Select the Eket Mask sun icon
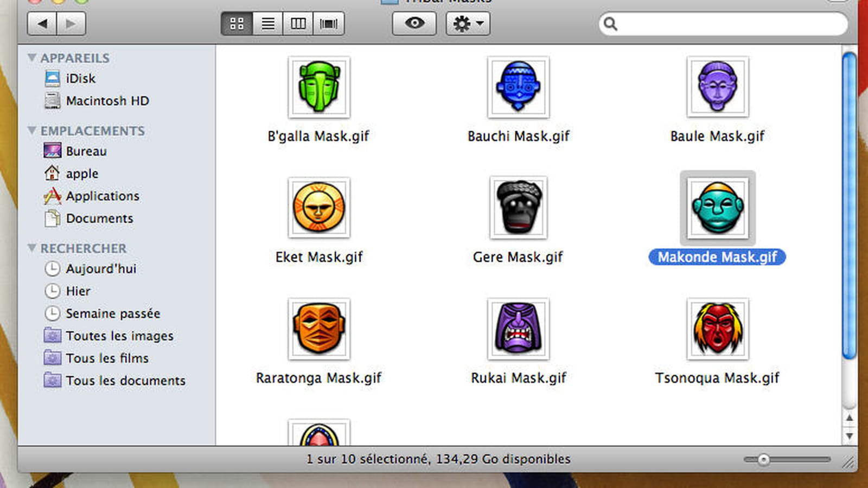The height and width of the screenshot is (488, 868). tap(319, 208)
